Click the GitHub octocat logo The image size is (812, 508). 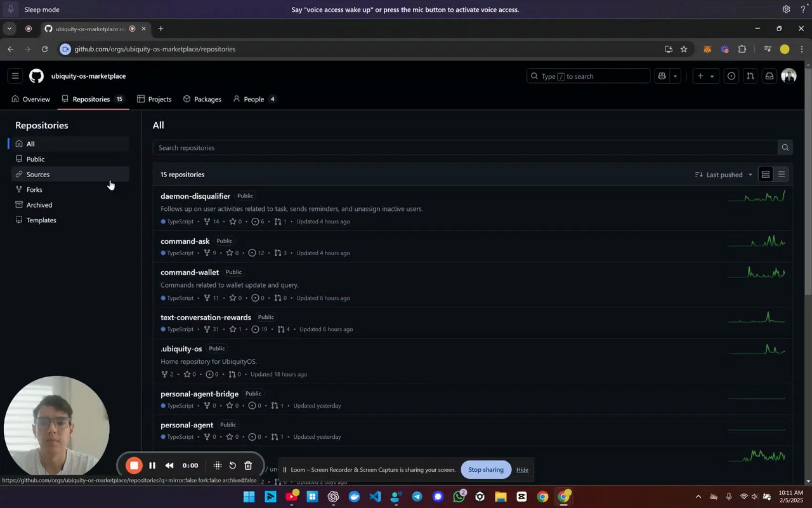click(x=36, y=76)
